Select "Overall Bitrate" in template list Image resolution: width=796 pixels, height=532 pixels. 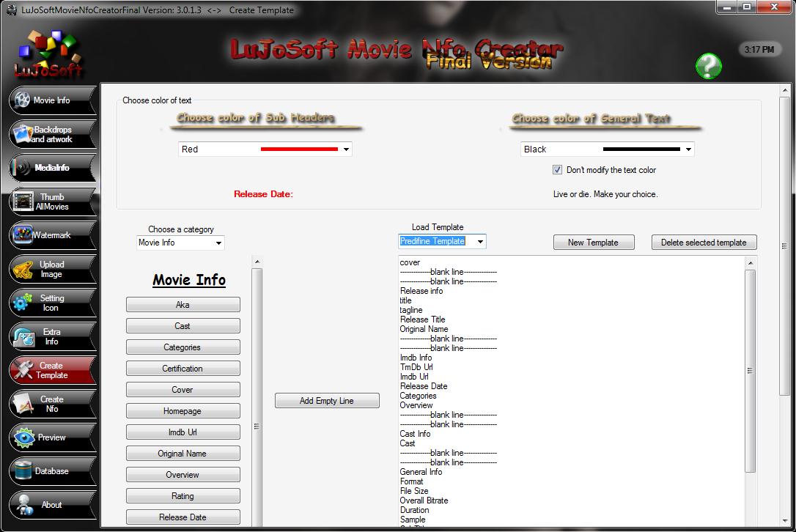424,500
